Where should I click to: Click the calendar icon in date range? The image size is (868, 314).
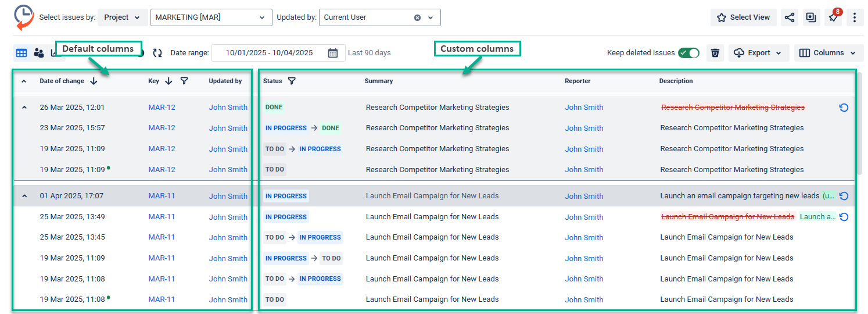(x=333, y=53)
